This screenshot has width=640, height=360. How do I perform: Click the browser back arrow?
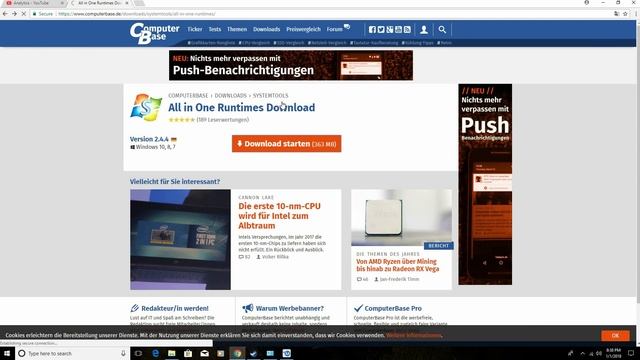(x=5, y=13)
